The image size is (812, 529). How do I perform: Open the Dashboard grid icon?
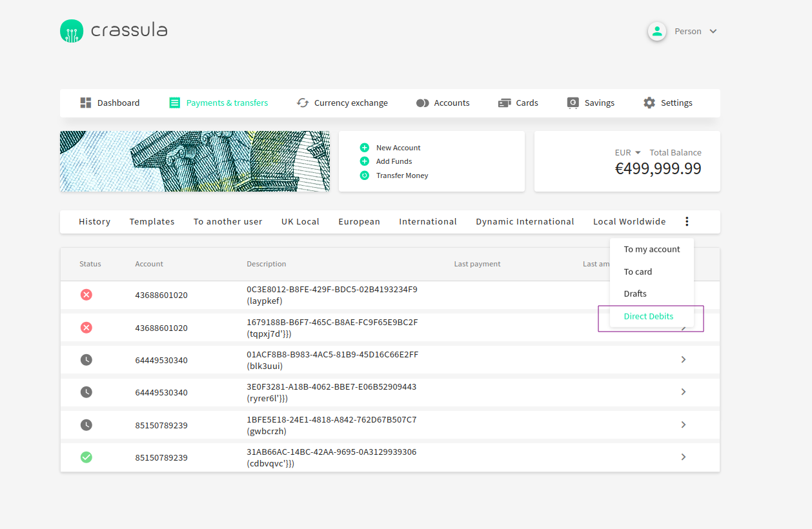86,103
